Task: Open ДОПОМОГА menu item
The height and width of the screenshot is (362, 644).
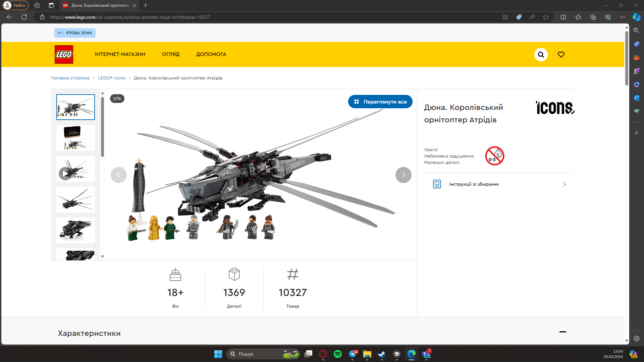Action: 211,54
